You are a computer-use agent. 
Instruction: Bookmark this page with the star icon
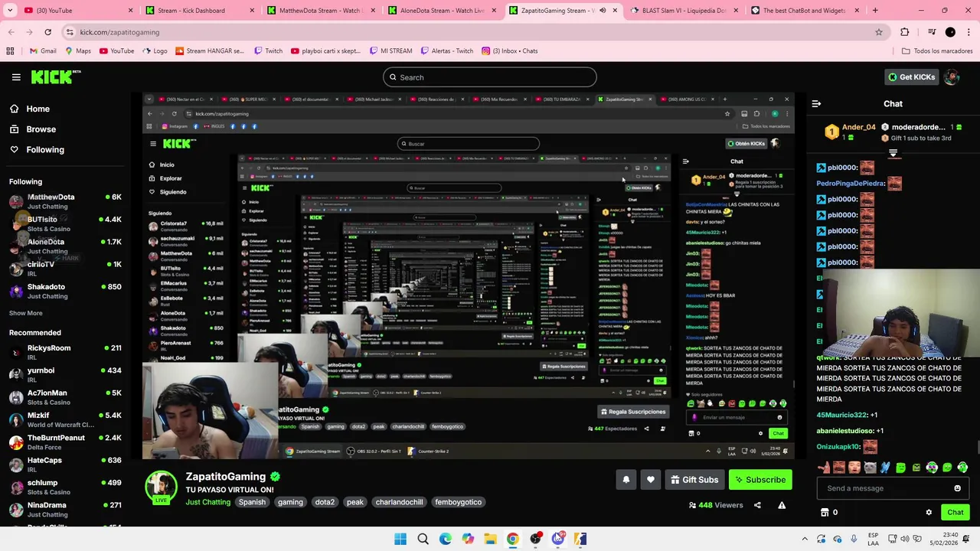point(879,32)
